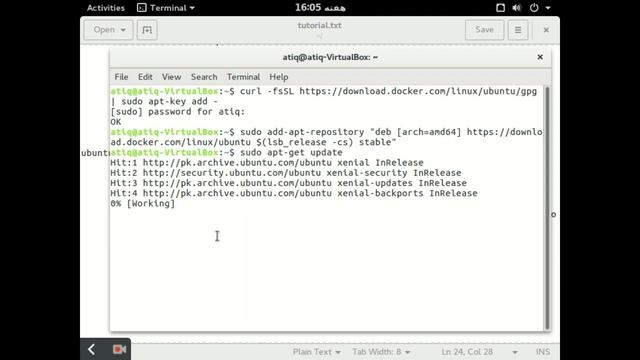Click the 'Hit:2' xenial-security line
Screen dimensions: 640x360
click(x=286, y=173)
